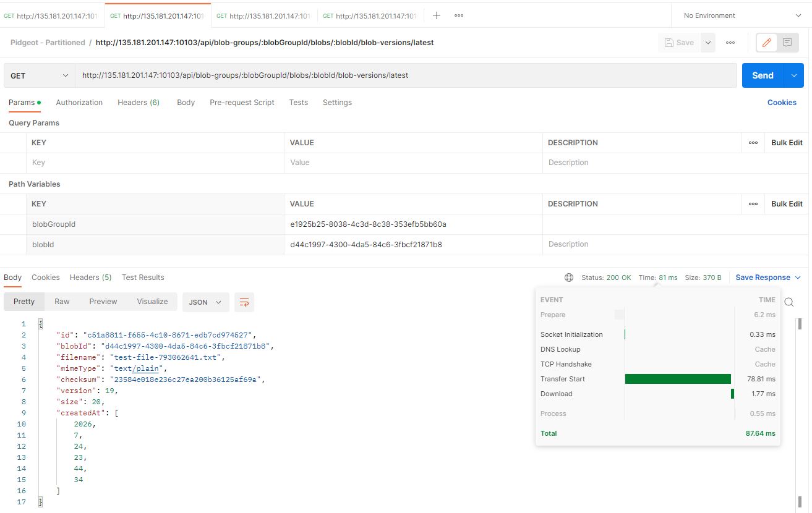
Task: Open the GET method dropdown
Action: (x=40, y=75)
